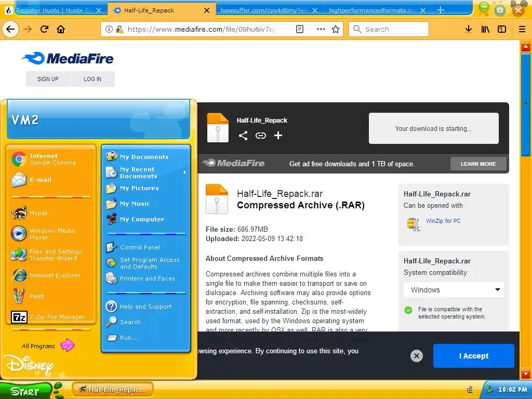The height and width of the screenshot is (399, 532).
Task: Click the LOG IN button
Action: 92,79
